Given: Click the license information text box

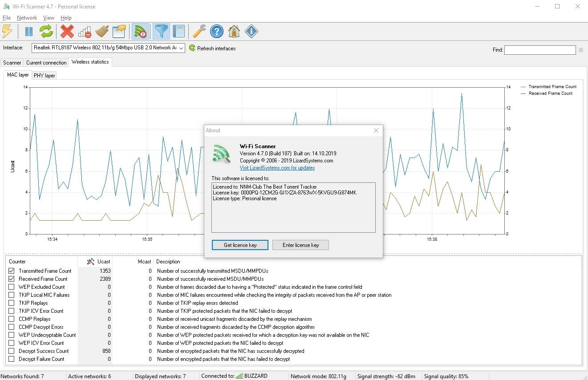Looking at the screenshot, I should (293, 207).
